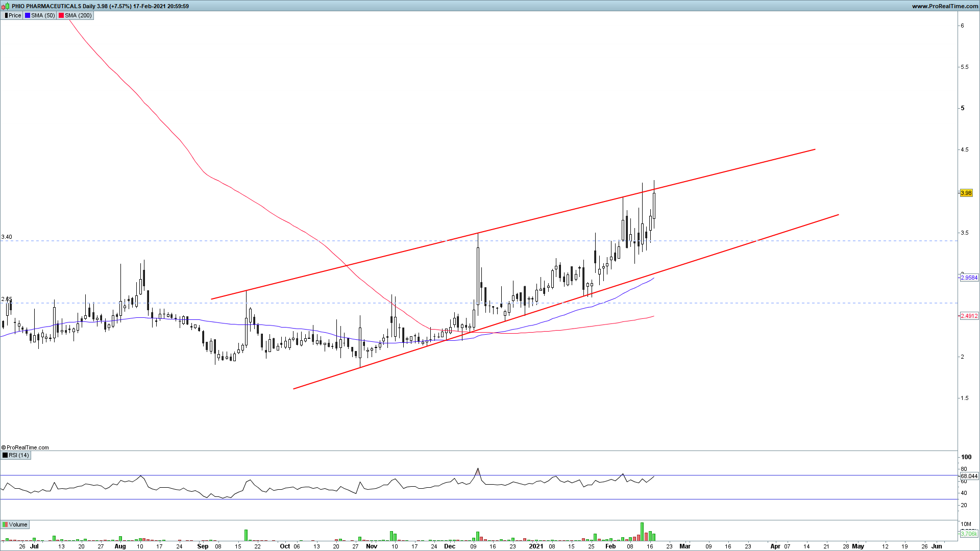
Task: Click the Volume panel label
Action: (x=18, y=524)
